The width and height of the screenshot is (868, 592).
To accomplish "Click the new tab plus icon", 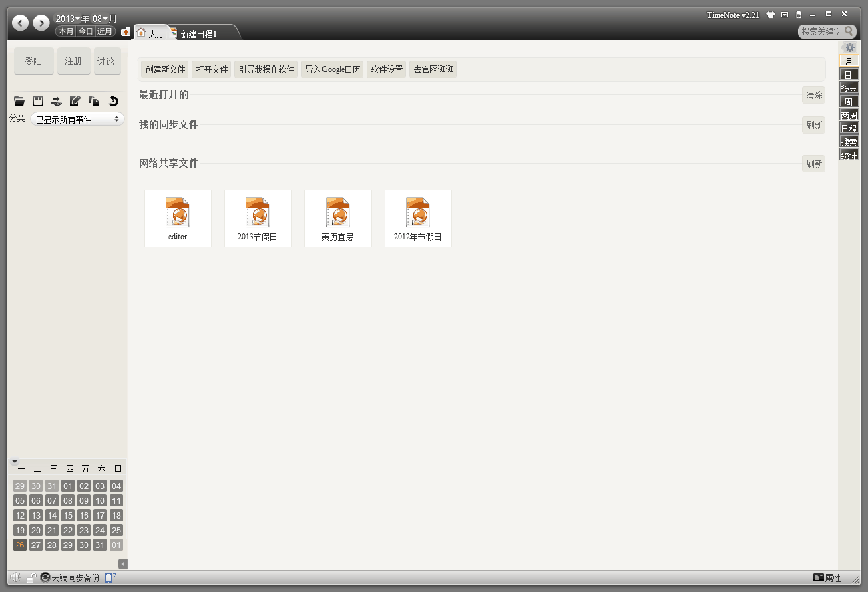I will point(126,32).
